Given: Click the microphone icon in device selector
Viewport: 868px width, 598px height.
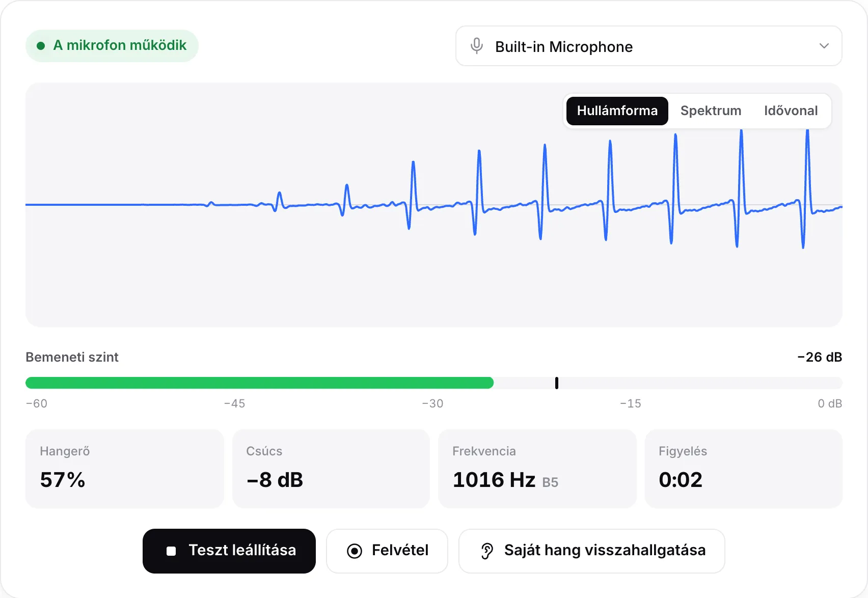Looking at the screenshot, I should [477, 46].
